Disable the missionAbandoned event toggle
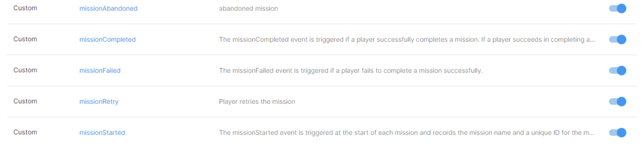Image resolution: width=644 pixels, height=150 pixels. click(x=617, y=8)
